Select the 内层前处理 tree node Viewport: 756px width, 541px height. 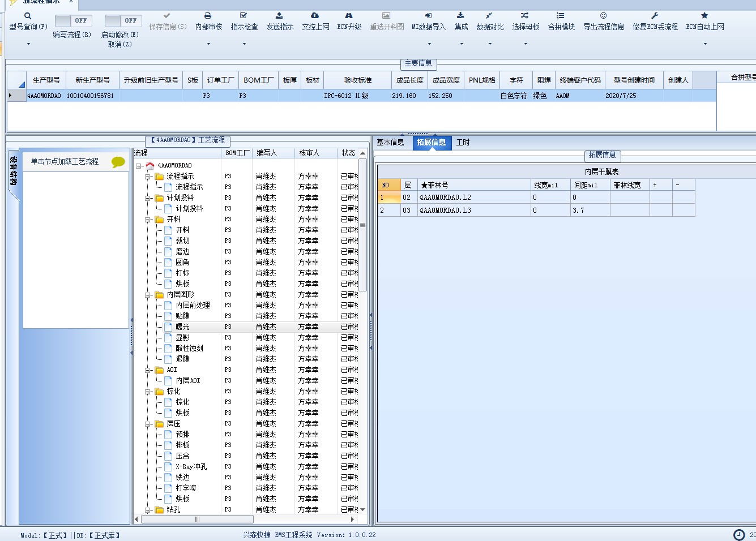pyautogui.click(x=193, y=306)
